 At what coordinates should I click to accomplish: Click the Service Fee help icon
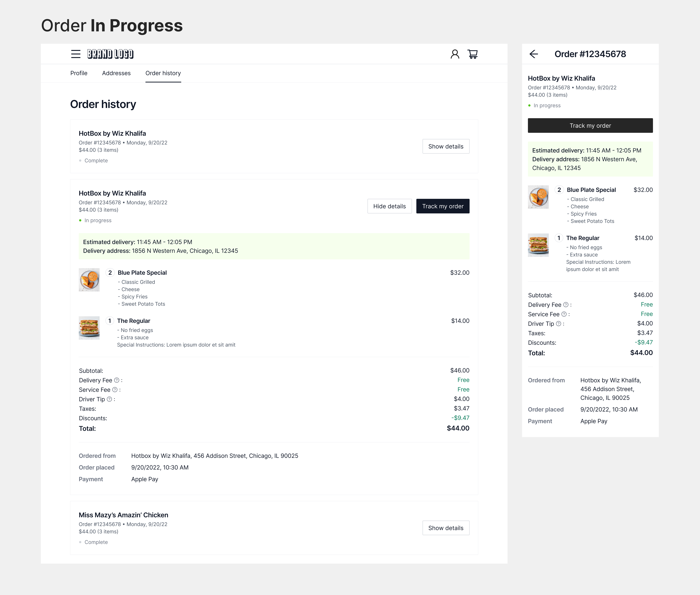(115, 390)
